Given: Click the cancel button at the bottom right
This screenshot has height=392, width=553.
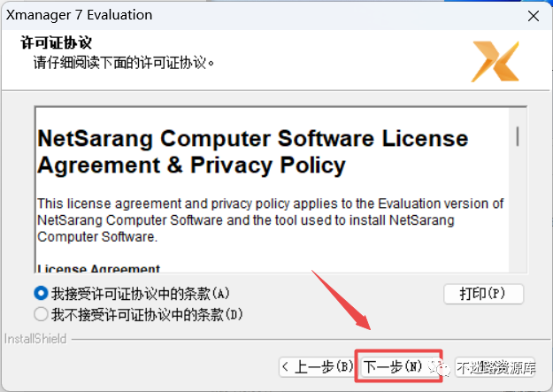Looking at the screenshot, I should [x=495, y=367].
